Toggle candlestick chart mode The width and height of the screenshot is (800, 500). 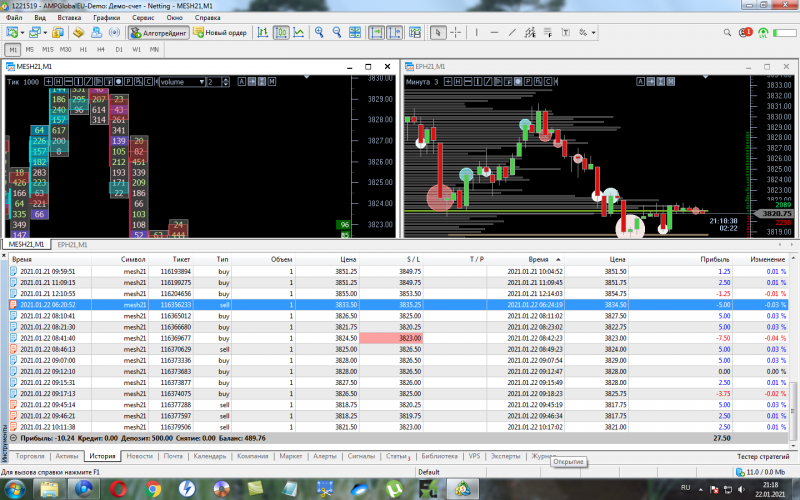281,33
